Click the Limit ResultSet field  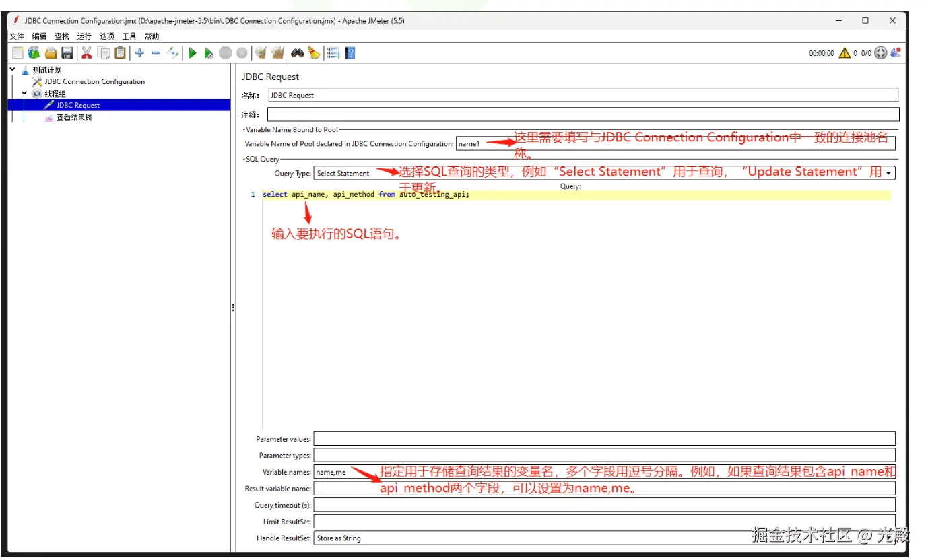(x=605, y=521)
